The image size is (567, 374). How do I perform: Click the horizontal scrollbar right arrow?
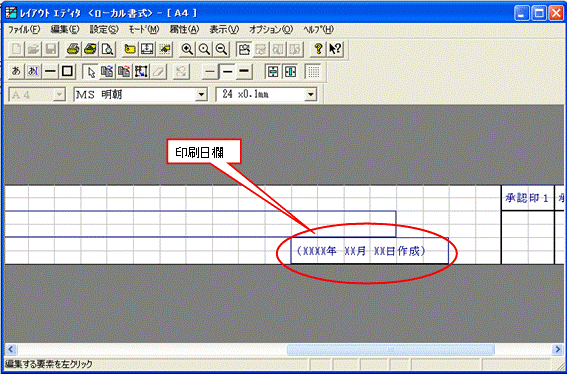557,349
